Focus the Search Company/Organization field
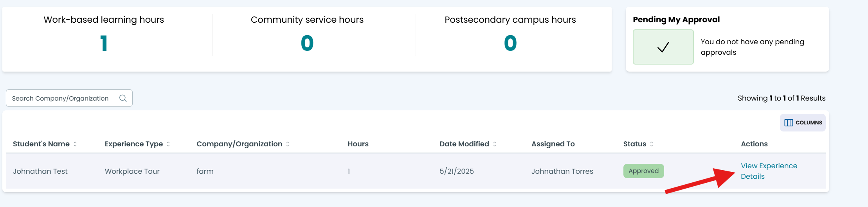The image size is (868, 207). pos(69,98)
